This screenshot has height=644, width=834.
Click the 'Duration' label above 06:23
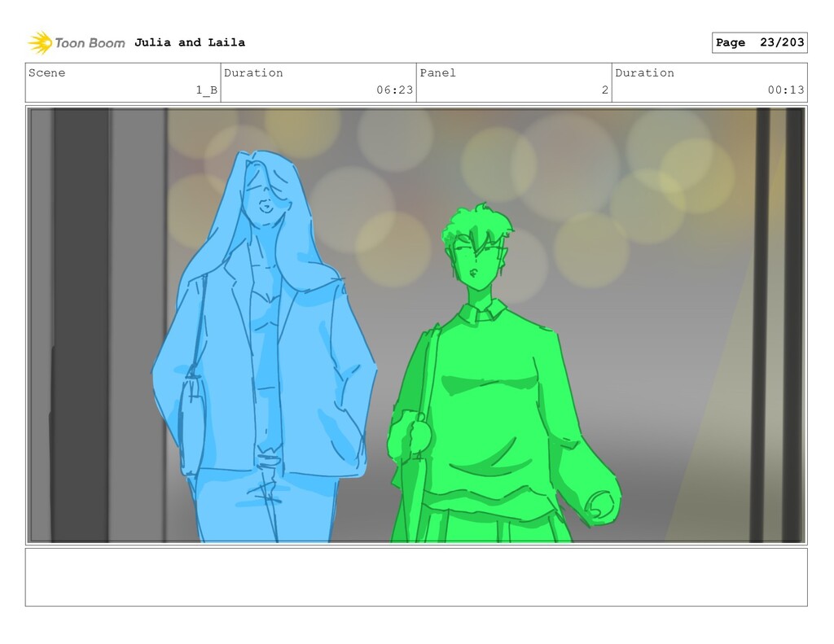tap(253, 72)
